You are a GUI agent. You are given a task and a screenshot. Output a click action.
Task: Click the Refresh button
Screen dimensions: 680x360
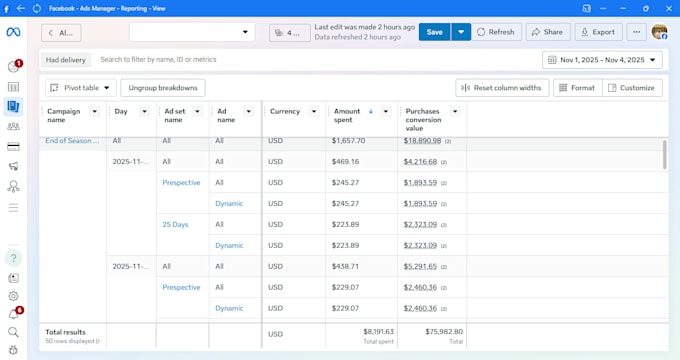pyautogui.click(x=496, y=32)
